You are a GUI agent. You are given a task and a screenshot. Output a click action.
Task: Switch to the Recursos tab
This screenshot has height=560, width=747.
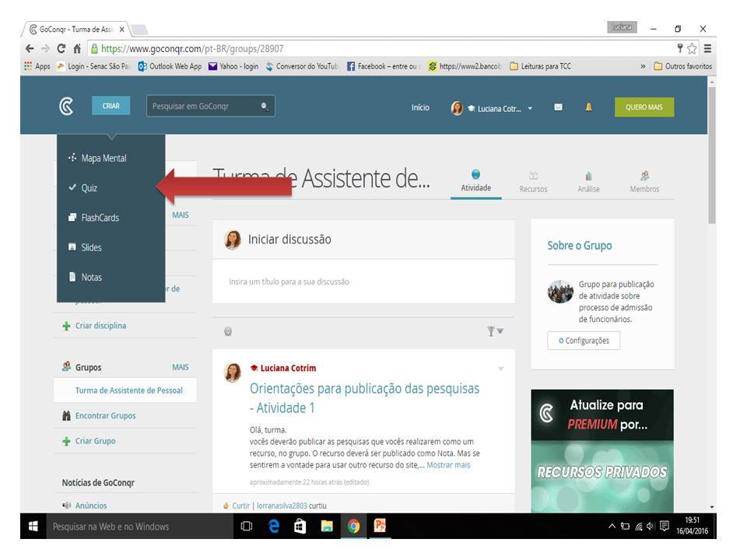point(533,182)
